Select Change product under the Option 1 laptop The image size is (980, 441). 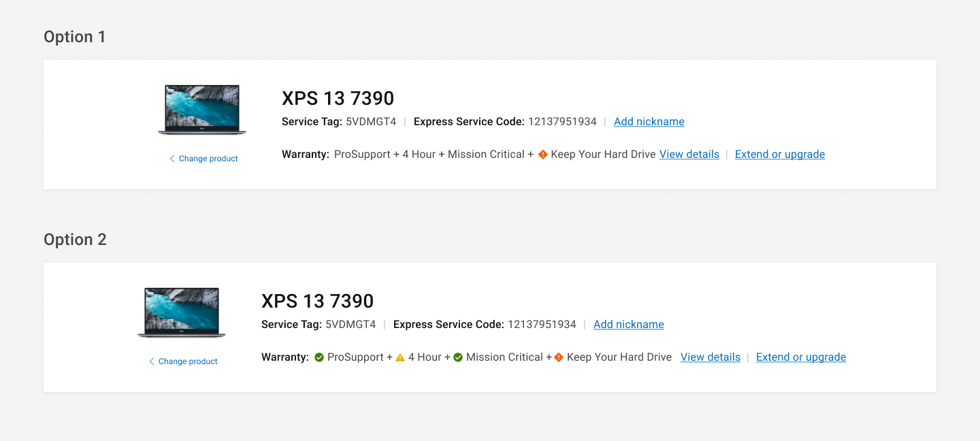coord(204,159)
